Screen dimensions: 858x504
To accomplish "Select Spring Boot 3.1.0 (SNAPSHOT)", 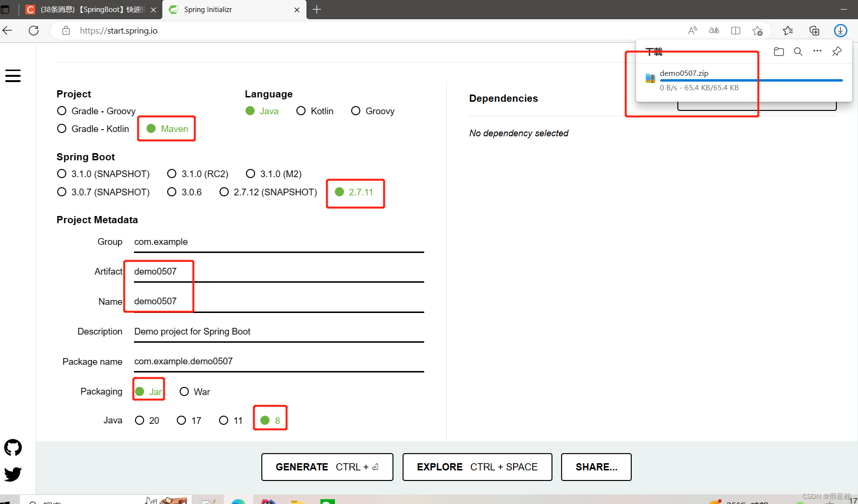I will point(103,174).
